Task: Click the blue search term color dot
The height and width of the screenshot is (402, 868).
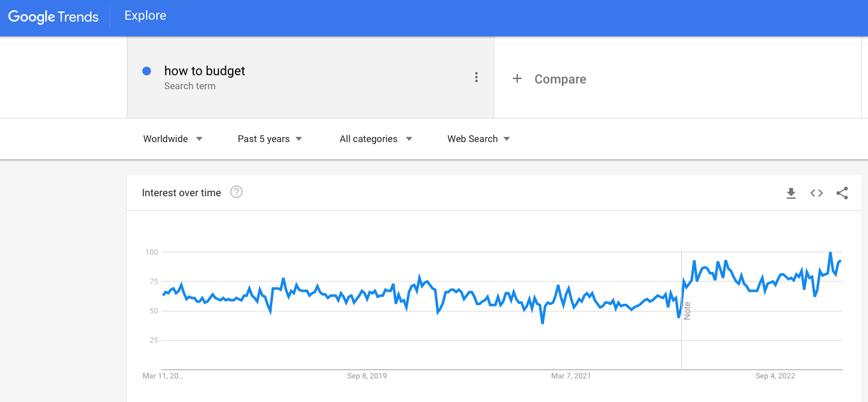Action: (x=147, y=71)
